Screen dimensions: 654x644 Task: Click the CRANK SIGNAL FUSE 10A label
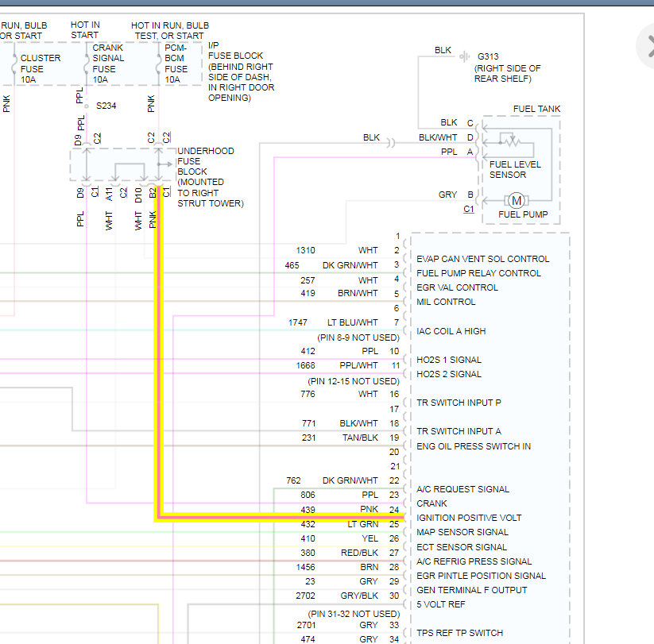point(108,64)
